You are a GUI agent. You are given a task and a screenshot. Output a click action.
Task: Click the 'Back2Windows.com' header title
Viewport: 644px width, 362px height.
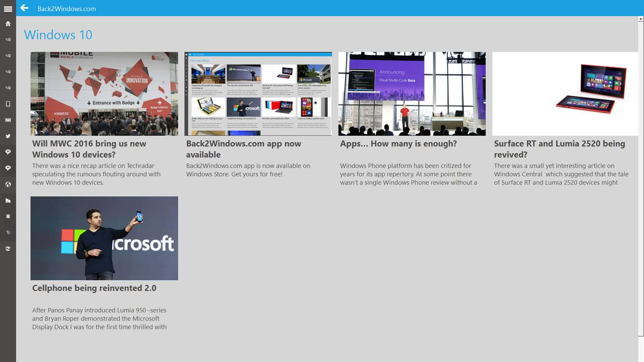point(67,8)
